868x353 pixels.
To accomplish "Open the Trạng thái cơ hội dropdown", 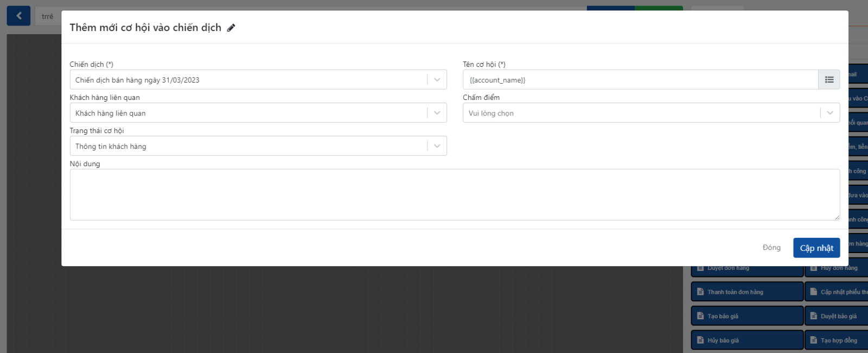I will (x=437, y=146).
